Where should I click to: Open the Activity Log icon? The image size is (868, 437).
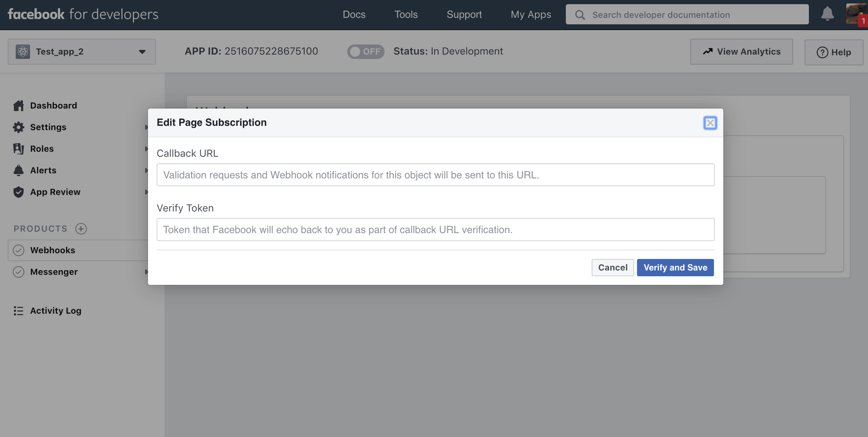19,311
